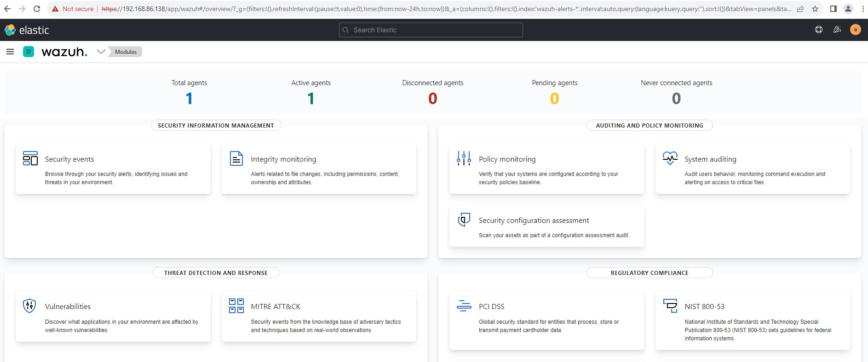
Task: Open Policy monitoring title
Action: (507, 159)
